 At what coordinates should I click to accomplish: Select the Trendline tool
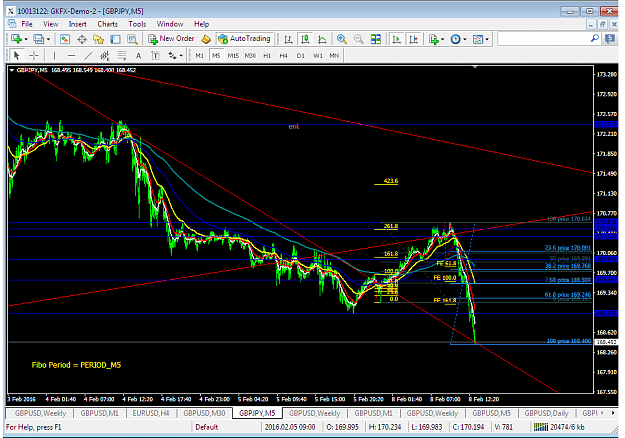(88, 55)
